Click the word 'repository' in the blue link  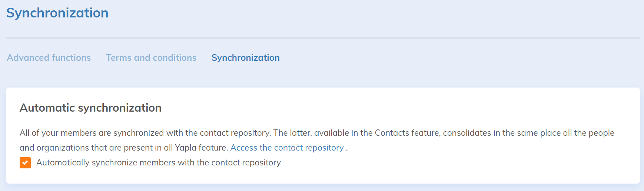324,148
